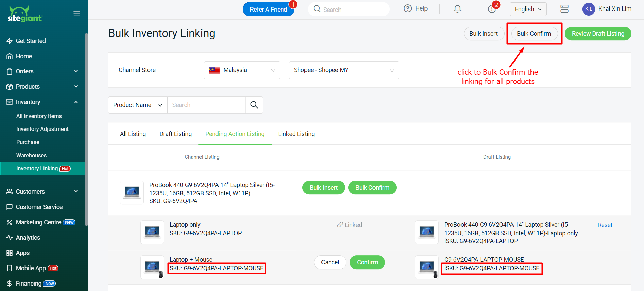Click the SiteGiant logo

[25, 14]
